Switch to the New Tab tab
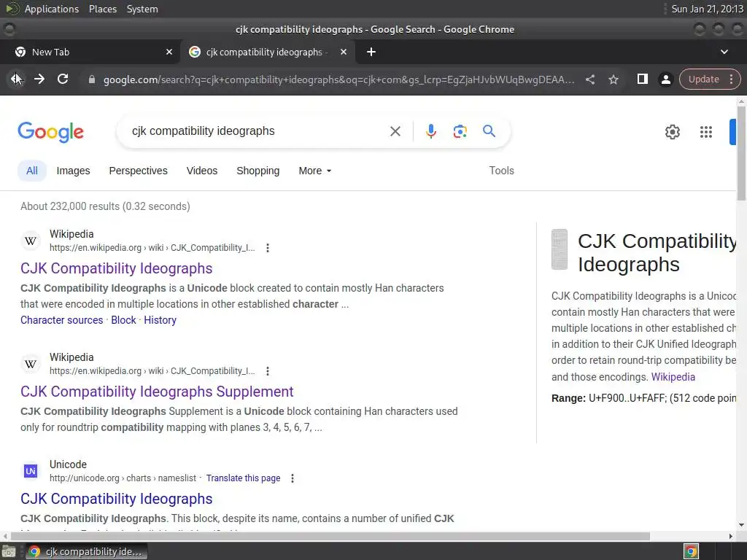 [90, 52]
